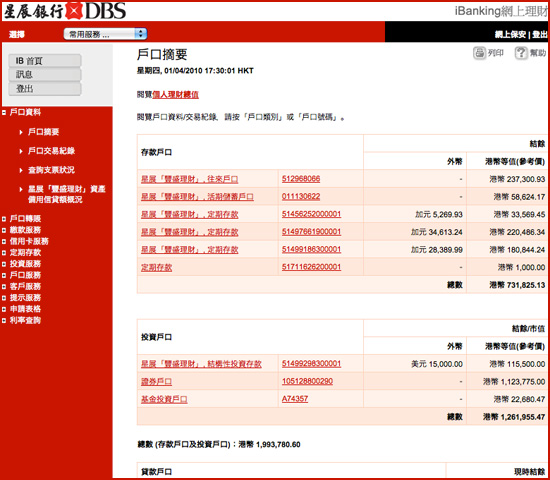Click the investment total 港幣 1,261,955.47
Screen dimensions: 550x480
pos(514,417)
